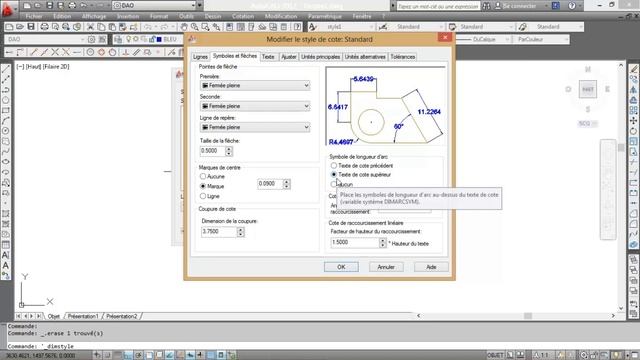The image size is (640, 360).
Task: Open Ligne de repère arrowhead dropdown
Action: click(x=255, y=127)
